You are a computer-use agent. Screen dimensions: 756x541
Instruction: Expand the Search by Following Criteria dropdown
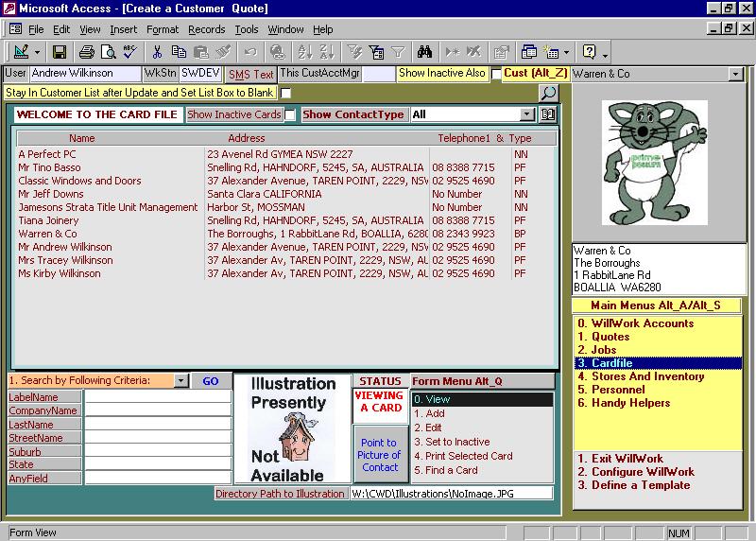(x=180, y=380)
